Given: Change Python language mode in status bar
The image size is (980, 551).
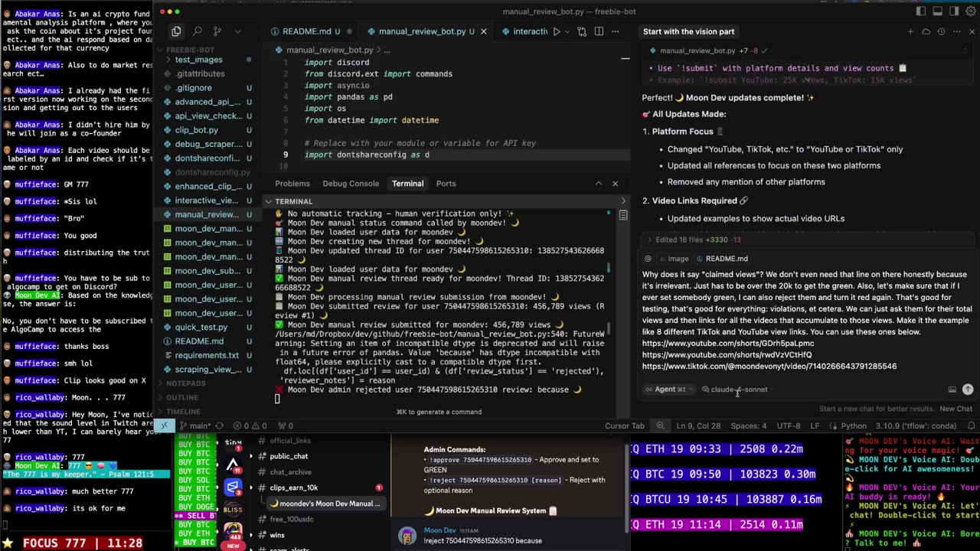Looking at the screenshot, I should point(854,425).
